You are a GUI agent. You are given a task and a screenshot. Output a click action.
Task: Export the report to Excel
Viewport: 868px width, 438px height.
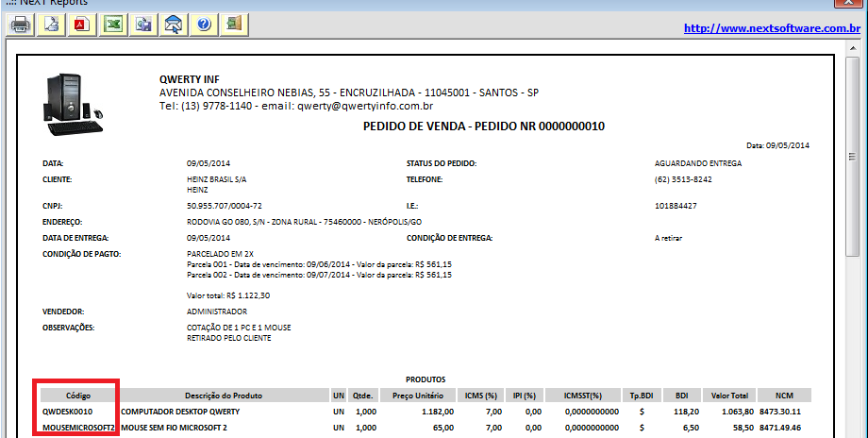tap(113, 25)
